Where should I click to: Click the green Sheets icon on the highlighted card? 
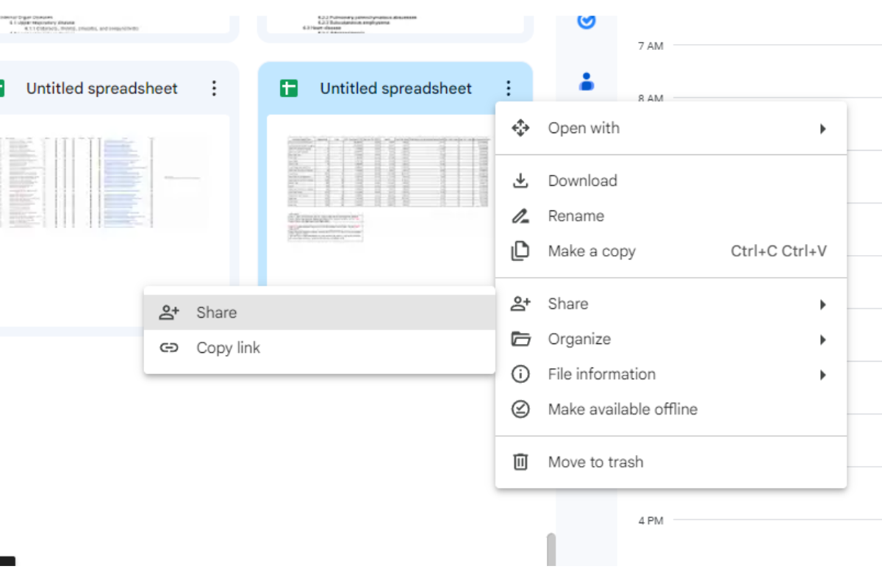[289, 89]
